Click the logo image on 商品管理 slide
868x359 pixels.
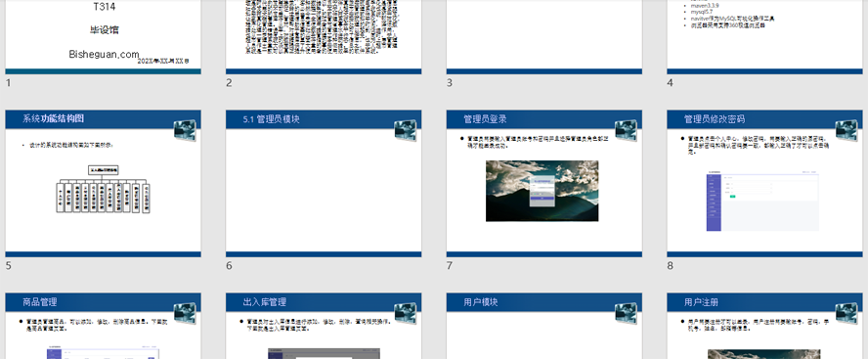185,314
